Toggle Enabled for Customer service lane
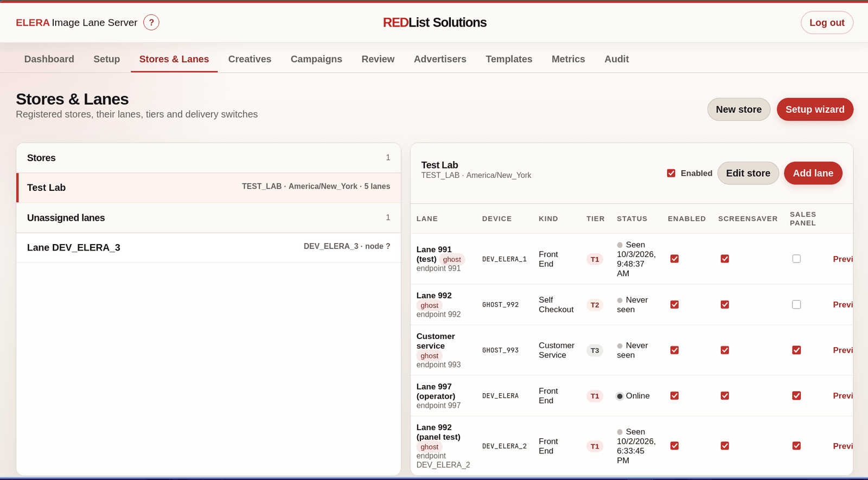Viewport: 868px width, 480px height. point(674,350)
